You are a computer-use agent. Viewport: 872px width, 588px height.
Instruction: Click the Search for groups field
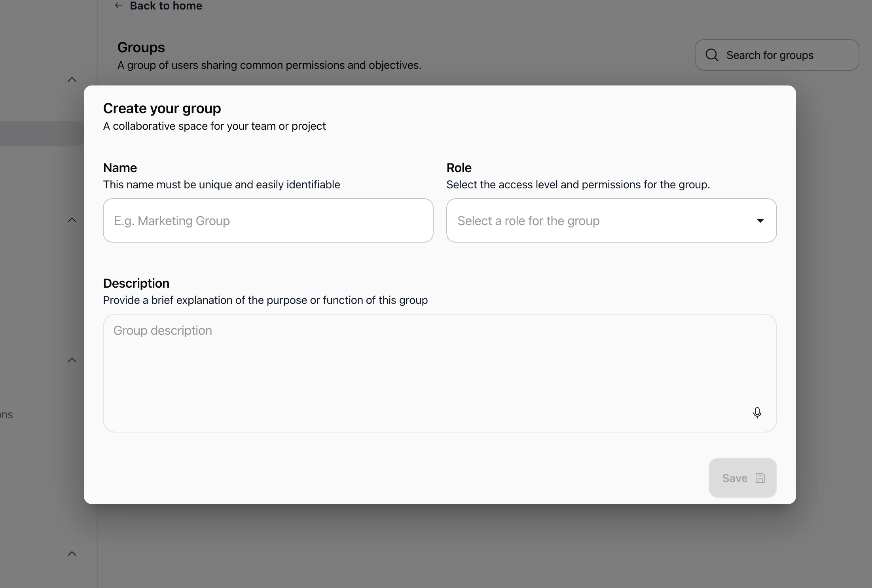tap(777, 55)
